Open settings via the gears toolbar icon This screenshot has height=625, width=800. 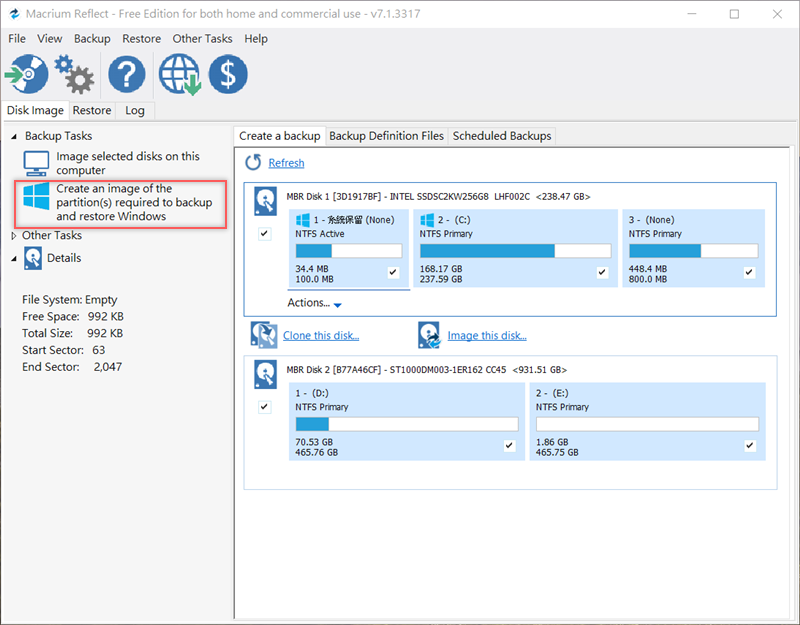point(73,75)
